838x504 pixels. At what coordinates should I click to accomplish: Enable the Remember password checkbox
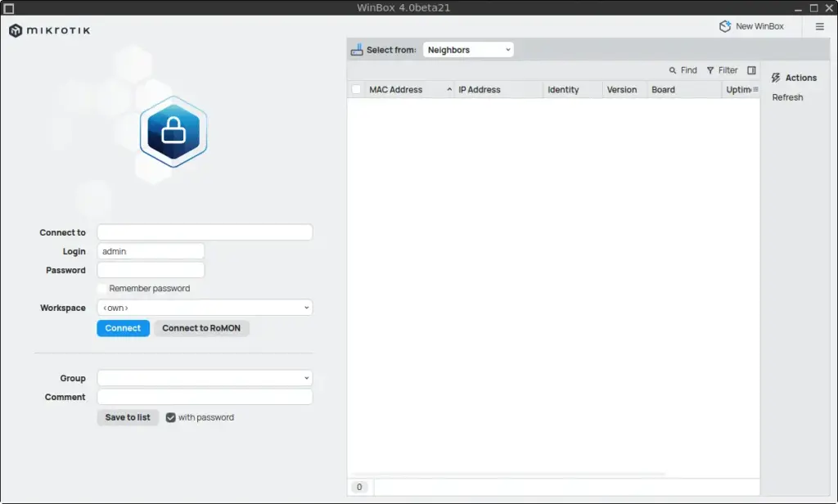[x=101, y=289]
